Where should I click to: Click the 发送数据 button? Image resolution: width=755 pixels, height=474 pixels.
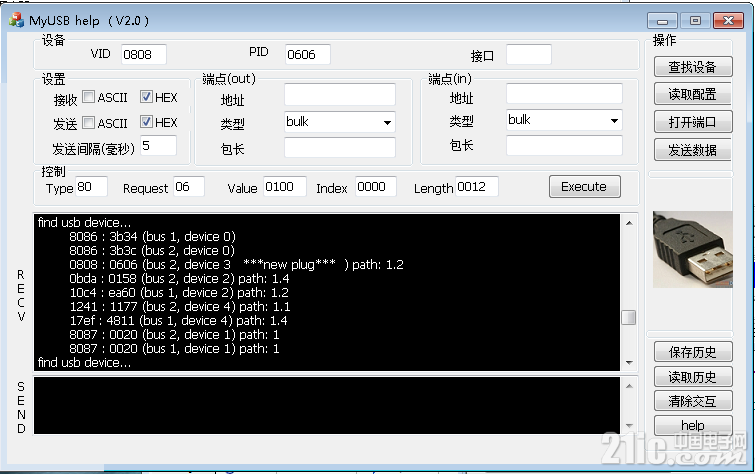coord(693,150)
